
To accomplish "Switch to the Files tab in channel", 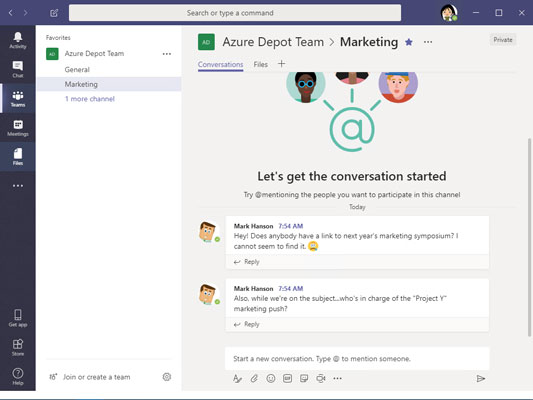I will (260, 64).
